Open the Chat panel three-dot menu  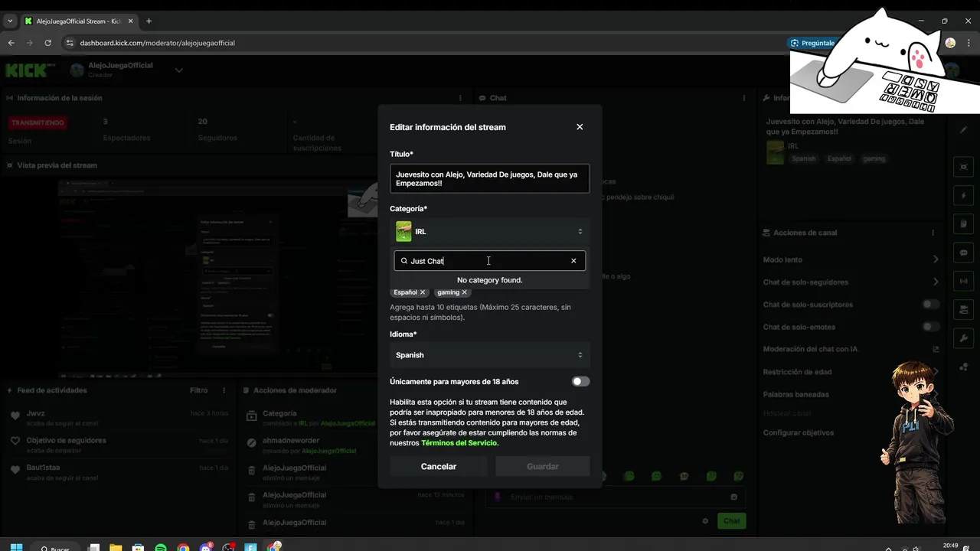744,98
